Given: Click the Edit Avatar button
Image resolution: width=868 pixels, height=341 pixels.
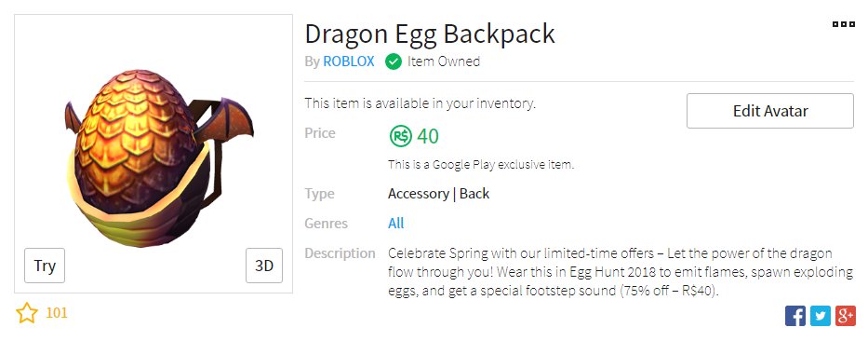Looking at the screenshot, I should 770,111.
